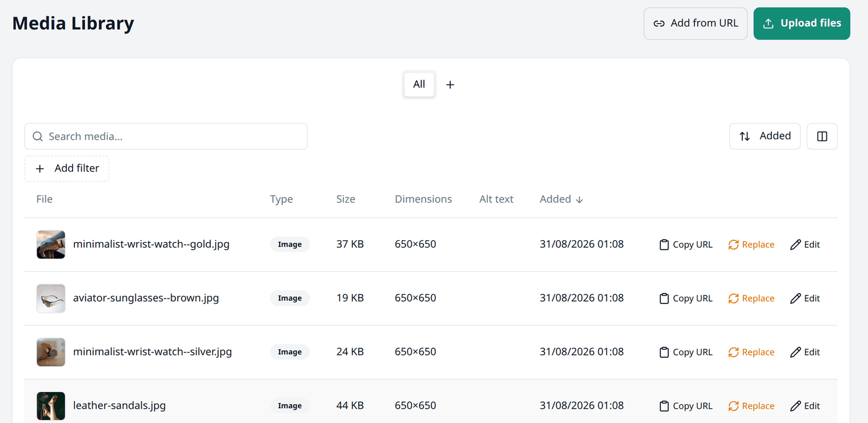Viewport: 868px width, 423px height.
Task: Replace minimalist-wrist-watch--silver.jpg file
Action: pyautogui.click(x=751, y=352)
